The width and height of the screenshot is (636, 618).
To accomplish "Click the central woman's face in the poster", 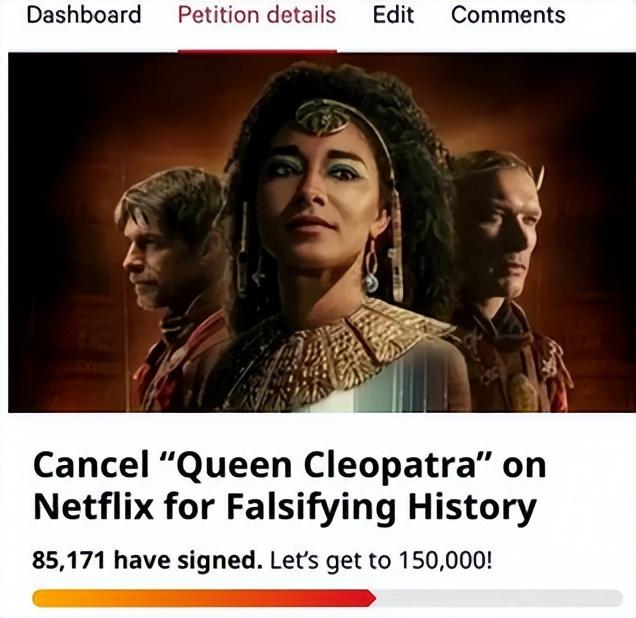I will point(311,195).
